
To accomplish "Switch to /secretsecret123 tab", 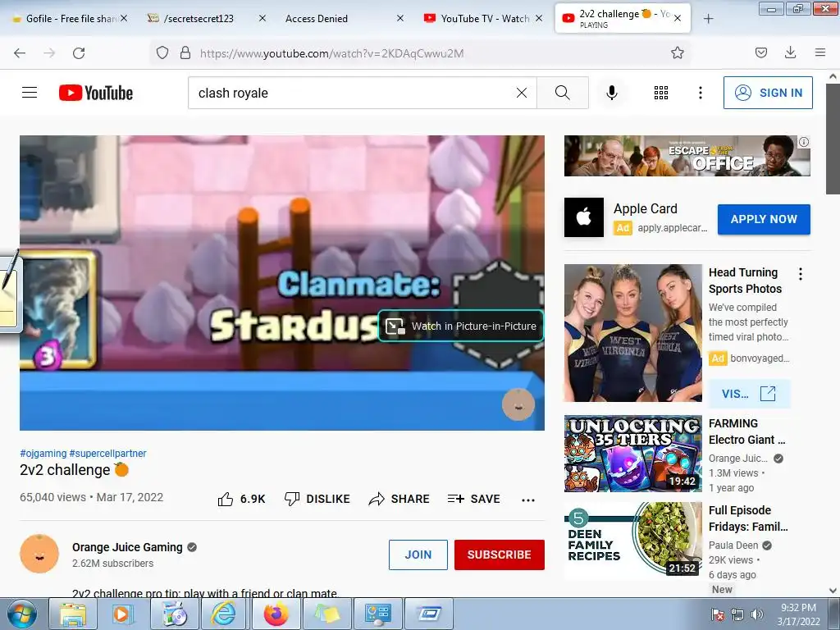I will (x=199, y=18).
